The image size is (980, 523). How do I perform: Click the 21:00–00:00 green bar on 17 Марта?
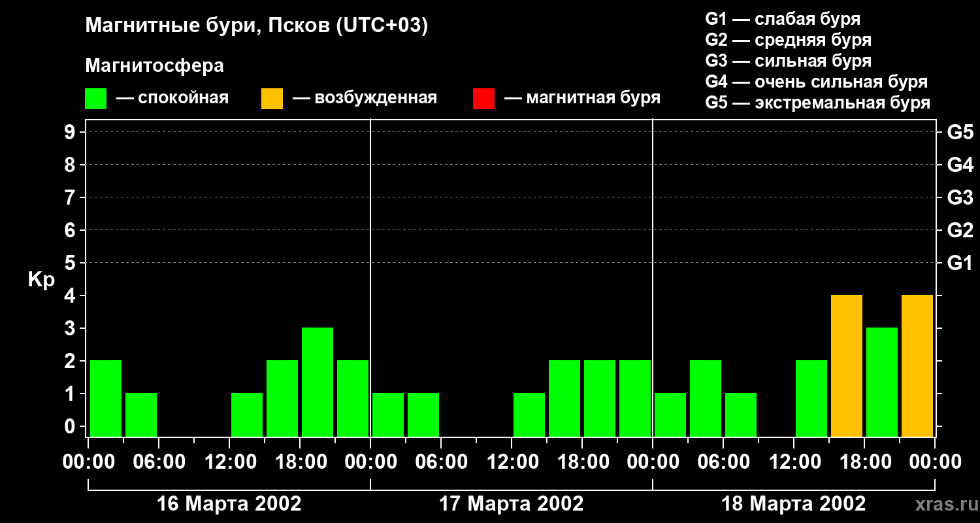pyautogui.click(x=635, y=398)
